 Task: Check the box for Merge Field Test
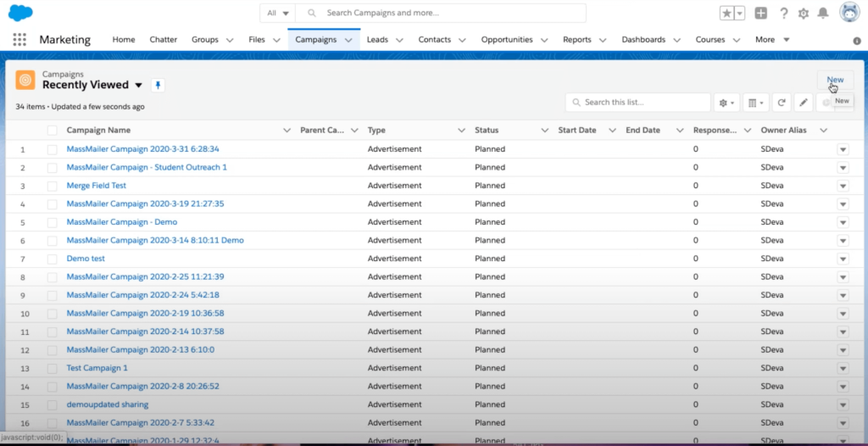click(53, 186)
